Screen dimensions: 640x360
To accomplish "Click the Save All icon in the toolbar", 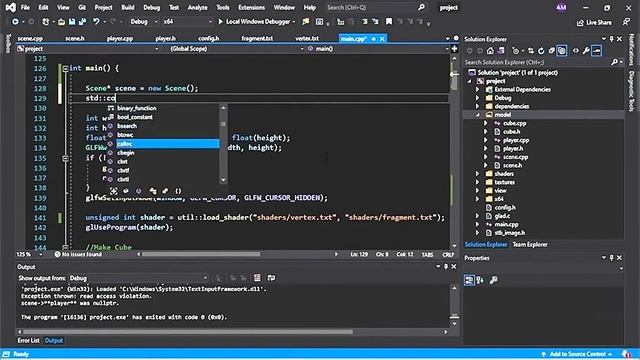I will point(82,22).
